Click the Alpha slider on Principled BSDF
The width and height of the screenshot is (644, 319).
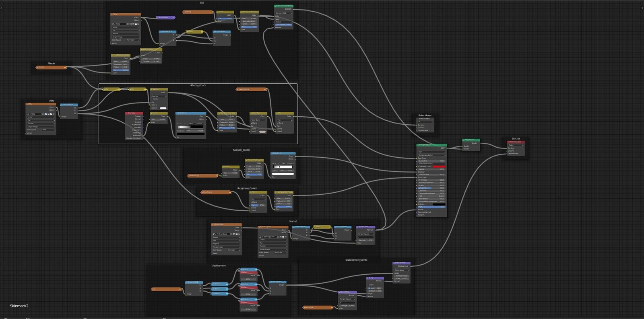(432, 207)
